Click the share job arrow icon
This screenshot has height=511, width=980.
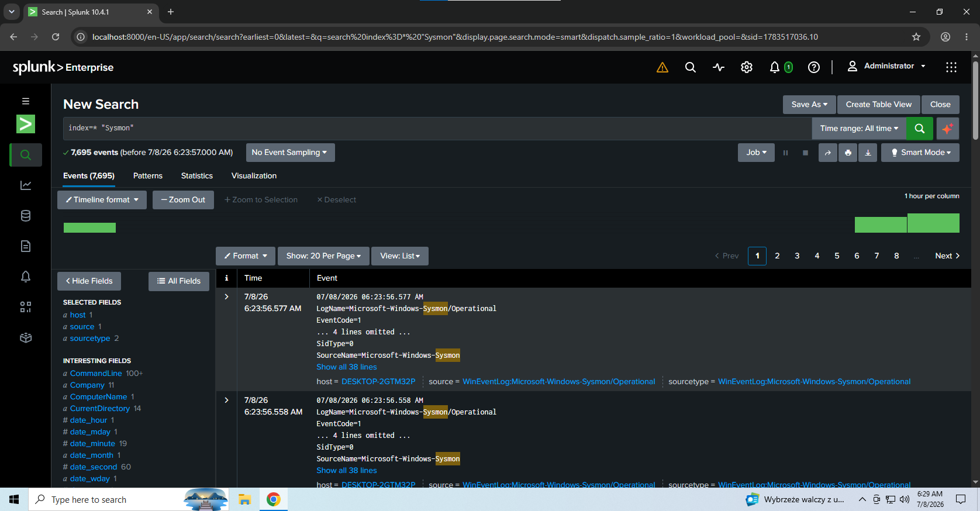(827, 153)
